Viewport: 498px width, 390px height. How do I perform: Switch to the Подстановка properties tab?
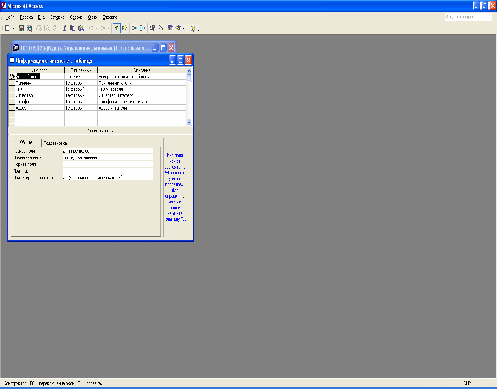pyautogui.click(x=55, y=143)
